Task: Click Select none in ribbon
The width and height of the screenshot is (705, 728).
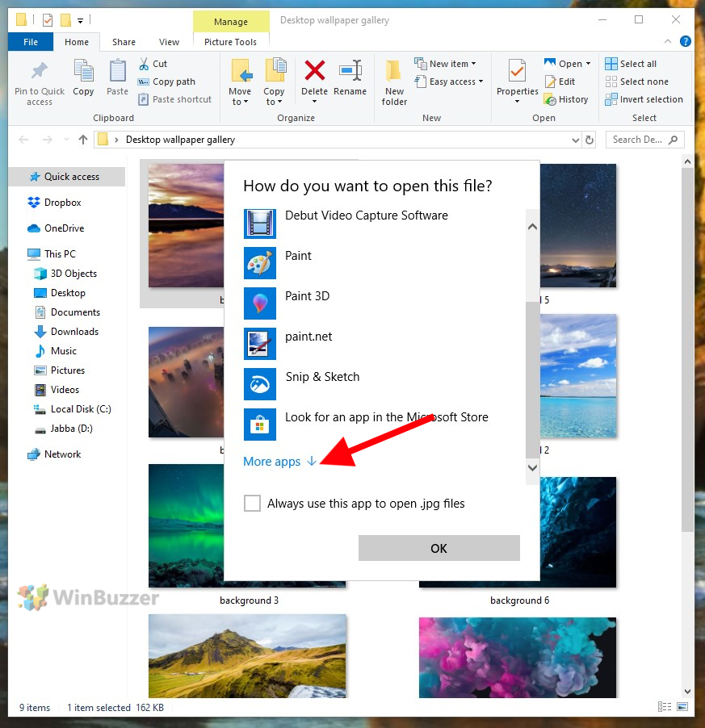Action: pyautogui.click(x=636, y=82)
